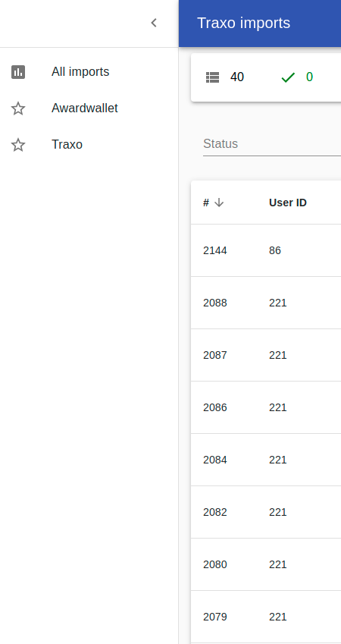The height and width of the screenshot is (644, 341).
Task: Sort the table by User ID column
Action: point(288,203)
